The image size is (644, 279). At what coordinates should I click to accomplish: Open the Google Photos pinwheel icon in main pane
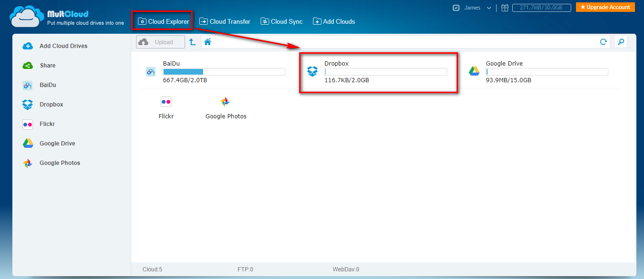(225, 102)
